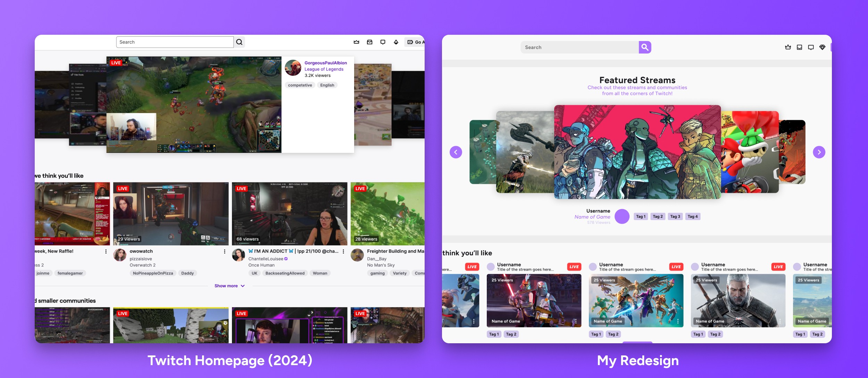Open three-dot menu on the Witcher card
This screenshot has height=378, width=868.
pos(780,321)
